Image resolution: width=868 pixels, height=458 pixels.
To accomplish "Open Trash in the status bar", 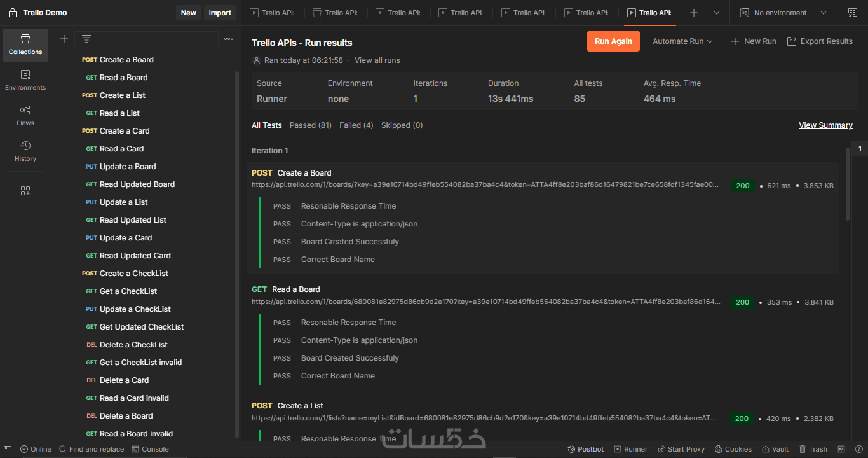I will pos(813,449).
